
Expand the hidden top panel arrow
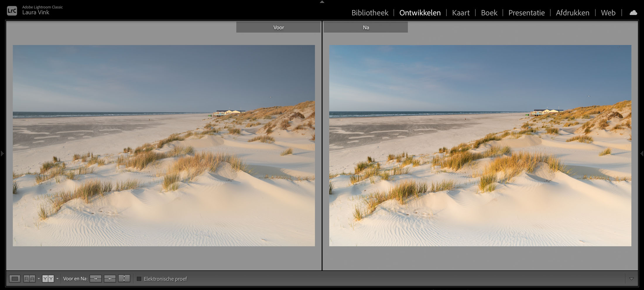point(322,2)
